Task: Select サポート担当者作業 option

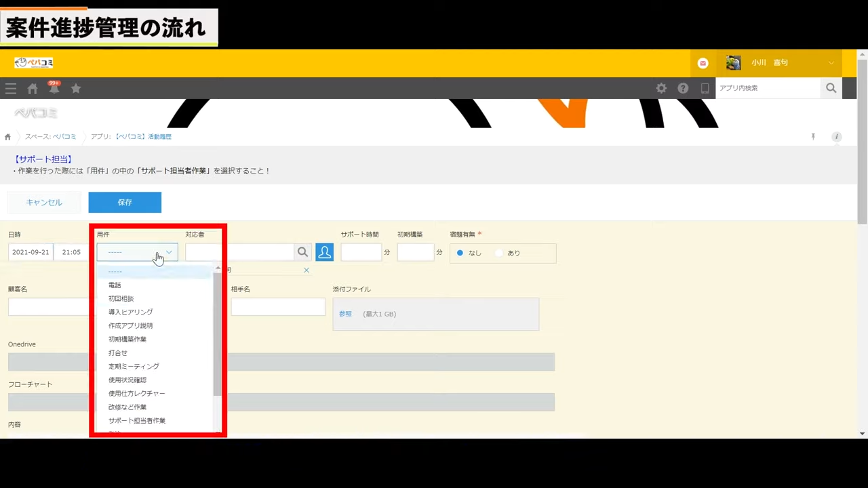Action: click(x=137, y=421)
